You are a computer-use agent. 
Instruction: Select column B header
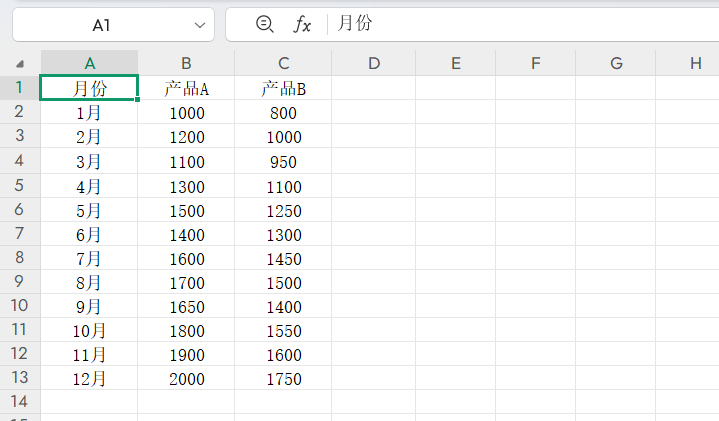186,63
